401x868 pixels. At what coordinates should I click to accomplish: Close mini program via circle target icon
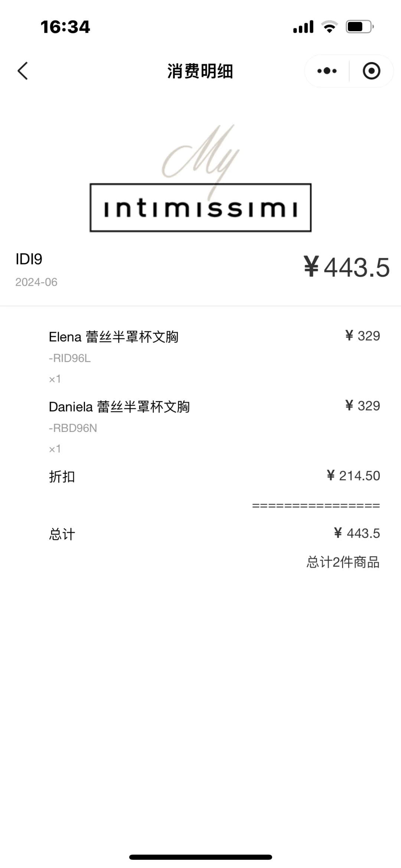pyautogui.click(x=371, y=71)
